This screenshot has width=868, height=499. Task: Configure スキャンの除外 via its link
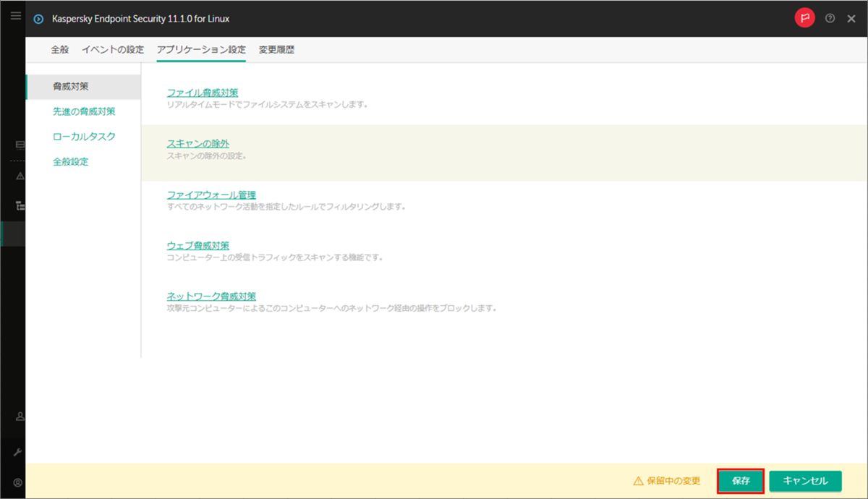197,143
